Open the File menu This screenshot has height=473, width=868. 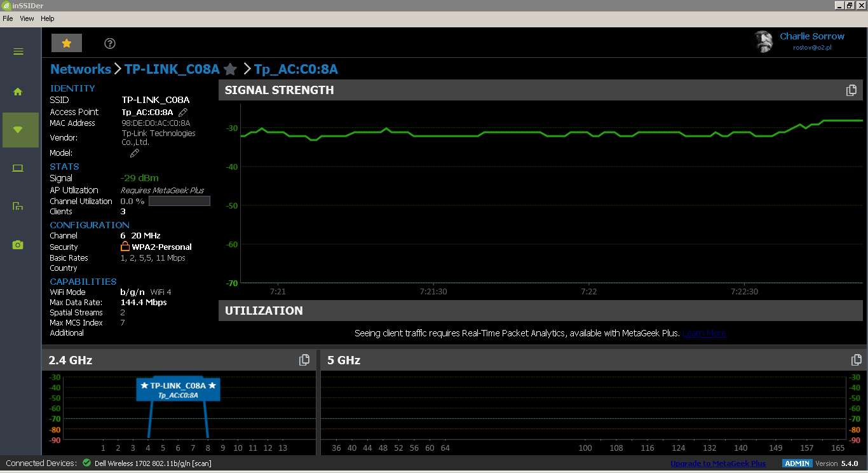coord(8,18)
